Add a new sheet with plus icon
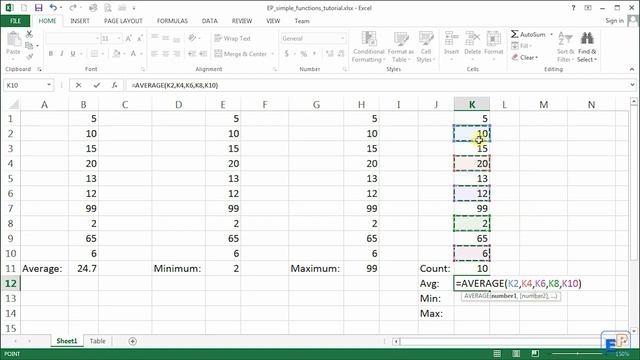 pos(132,341)
